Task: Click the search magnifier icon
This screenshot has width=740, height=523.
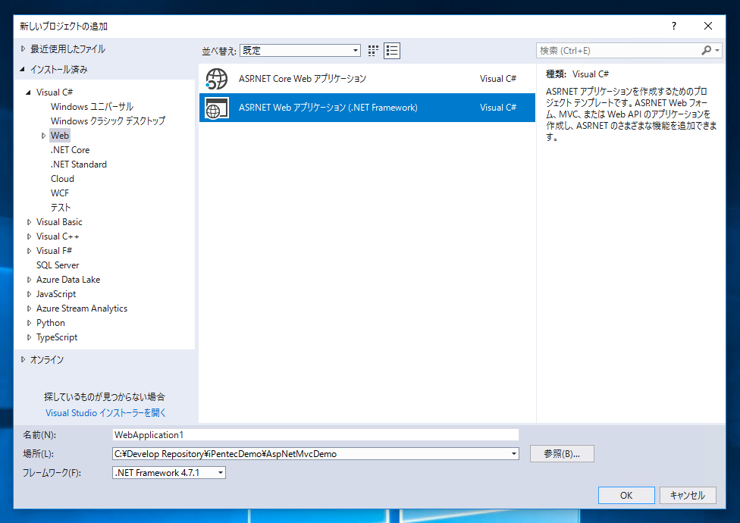Action: coord(706,50)
